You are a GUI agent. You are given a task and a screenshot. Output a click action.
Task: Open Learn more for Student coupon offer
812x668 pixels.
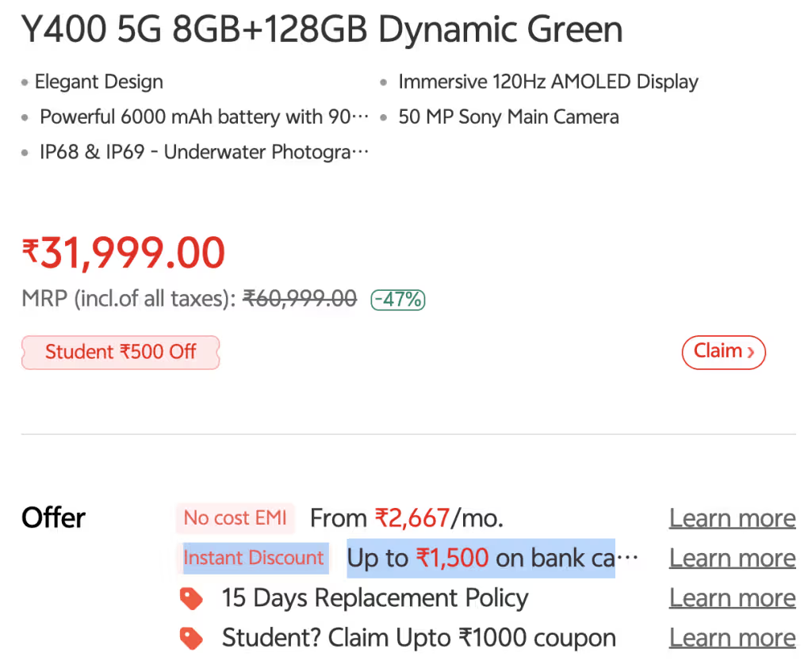[732, 637]
